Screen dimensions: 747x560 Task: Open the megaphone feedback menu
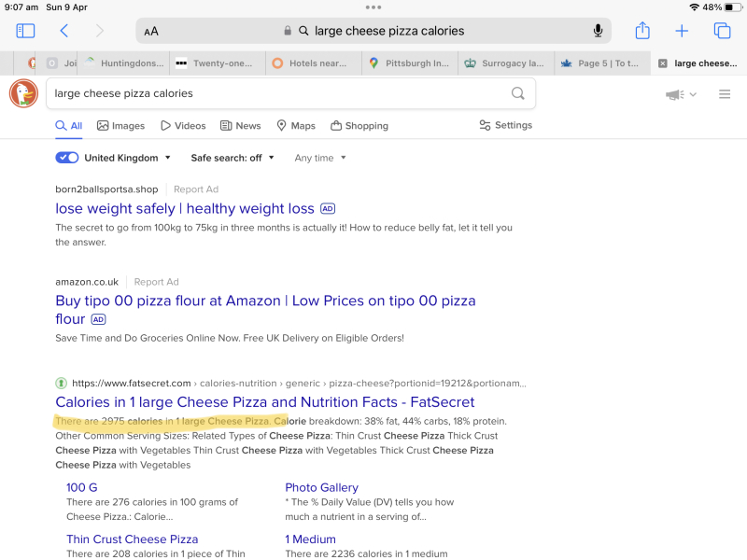click(x=681, y=95)
